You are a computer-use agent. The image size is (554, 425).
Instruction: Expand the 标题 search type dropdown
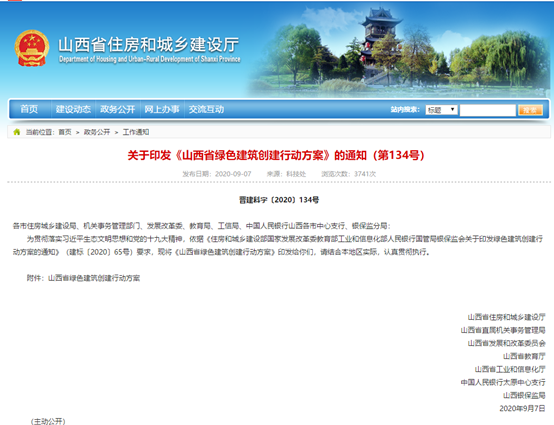tap(441, 110)
